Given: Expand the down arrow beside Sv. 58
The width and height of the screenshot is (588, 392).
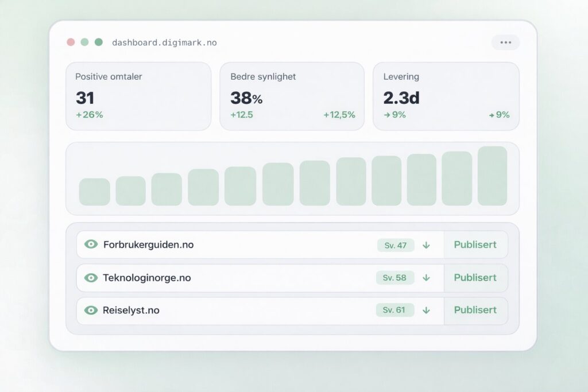Looking at the screenshot, I should coord(426,278).
